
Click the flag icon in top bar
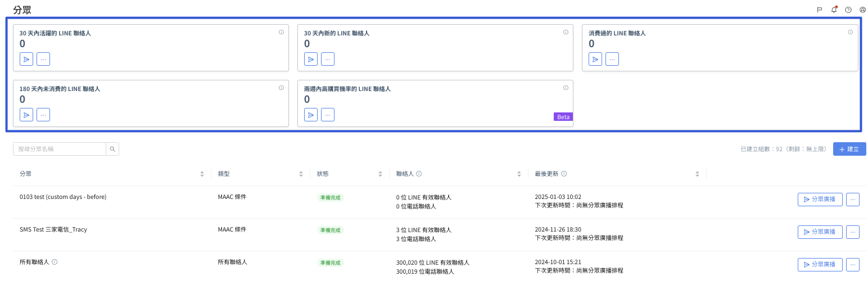pyautogui.click(x=820, y=10)
